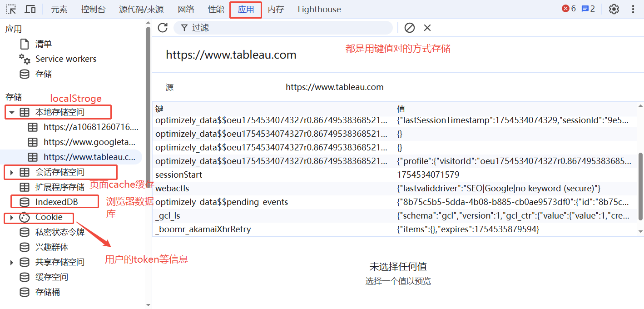Open the three-dot customize menu
644x309 pixels.
tap(633, 9)
